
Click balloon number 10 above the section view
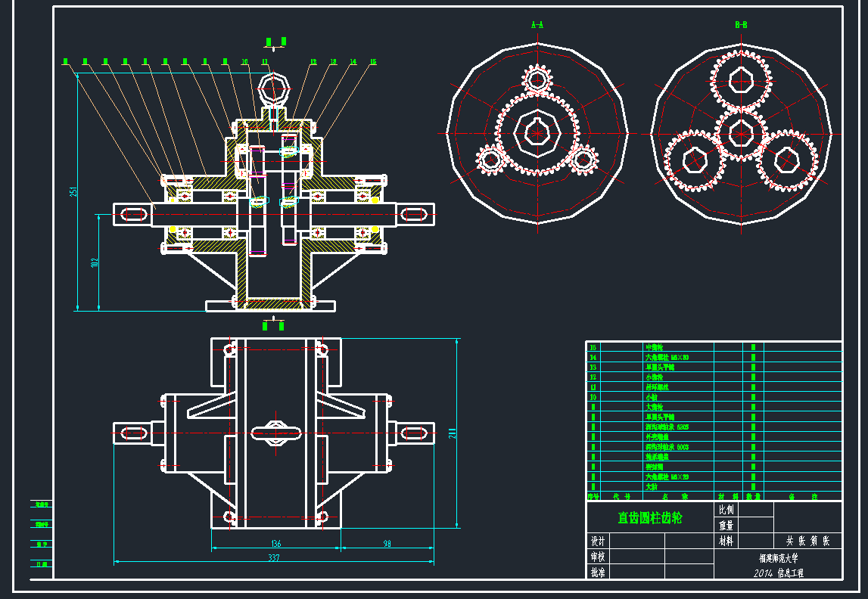click(x=244, y=61)
